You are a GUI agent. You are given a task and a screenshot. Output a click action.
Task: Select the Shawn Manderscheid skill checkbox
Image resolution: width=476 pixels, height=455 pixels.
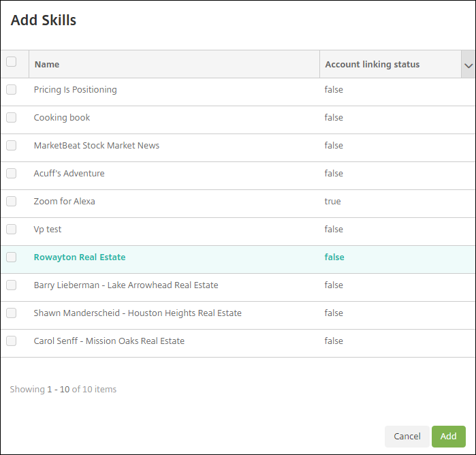[11, 313]
